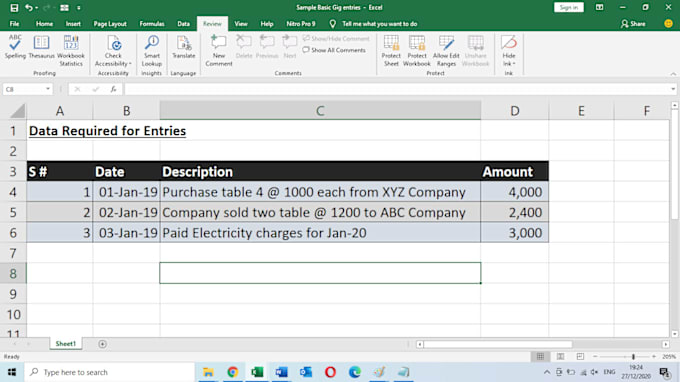
Task: Select column C header
Action: point(320,111)
